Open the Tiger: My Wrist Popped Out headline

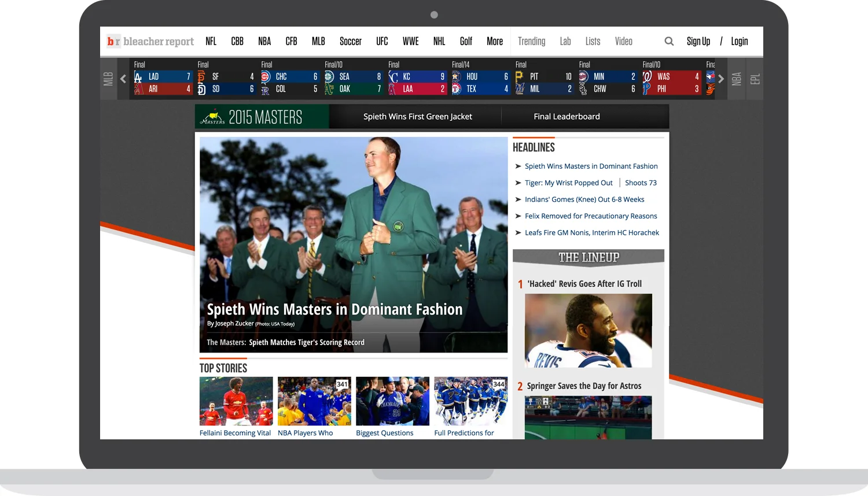pyautogui.click(x=569, y=183)
